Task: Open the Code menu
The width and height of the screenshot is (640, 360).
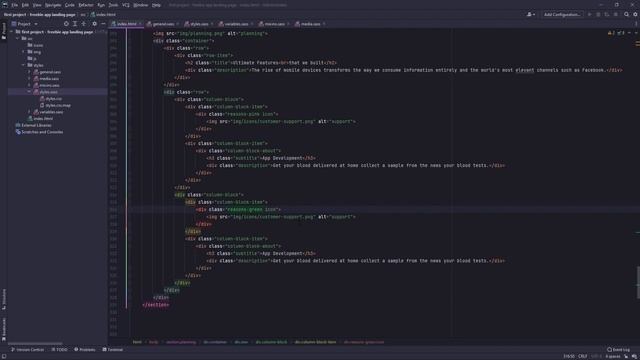Action: coord(70,5)
